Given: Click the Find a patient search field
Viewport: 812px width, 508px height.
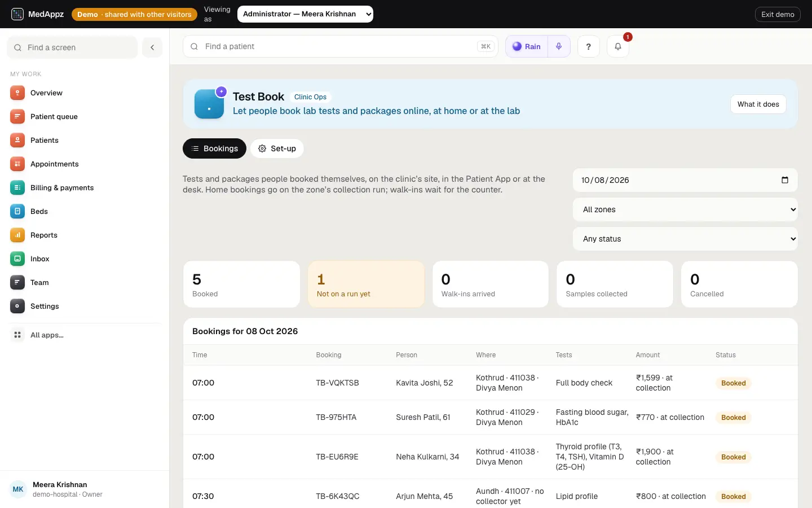Looking at the screenshot, I should [x=341, y=46].
